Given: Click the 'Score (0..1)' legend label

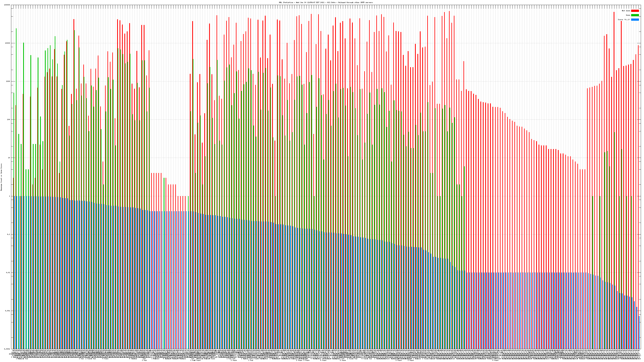Looking at the screenshot, I should coord(624,20).
